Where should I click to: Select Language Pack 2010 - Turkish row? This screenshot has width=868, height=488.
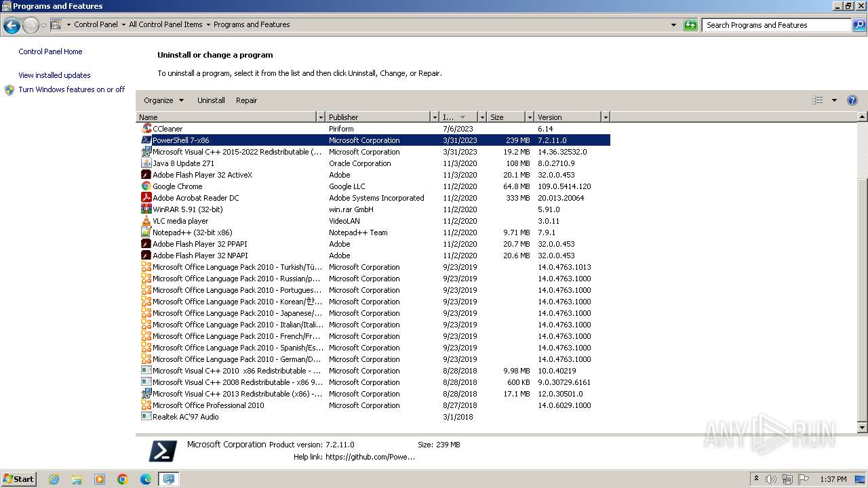pyautogui.click(x=373, y=267)
